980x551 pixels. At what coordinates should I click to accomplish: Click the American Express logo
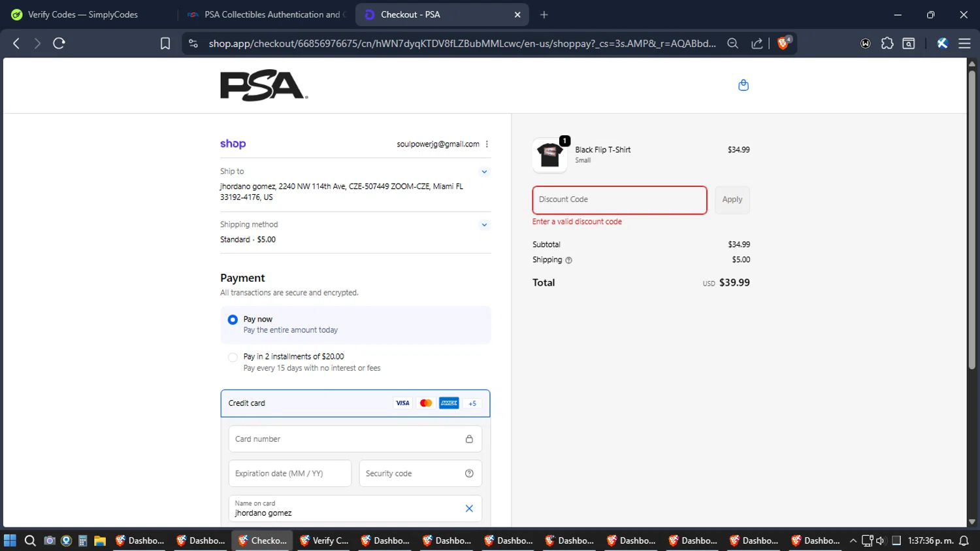pos(449,403)
